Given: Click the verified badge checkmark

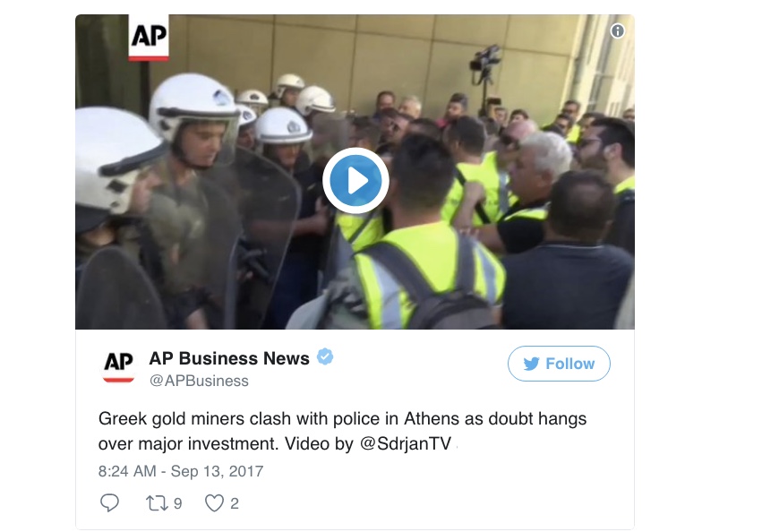Looking at the screenshot, I should [325, 357].
